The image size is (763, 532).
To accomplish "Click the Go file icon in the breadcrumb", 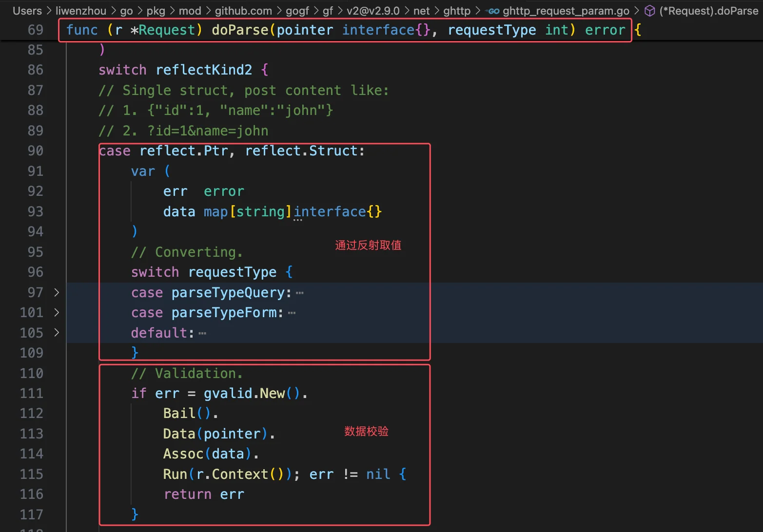I will tap(494, 11).
